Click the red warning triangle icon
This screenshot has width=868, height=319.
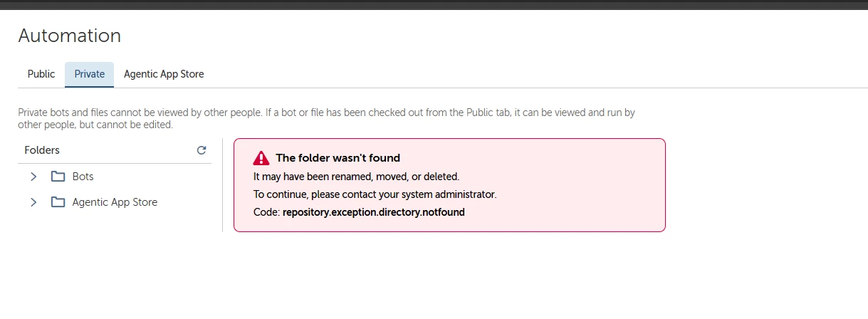[x=261, y=158]
